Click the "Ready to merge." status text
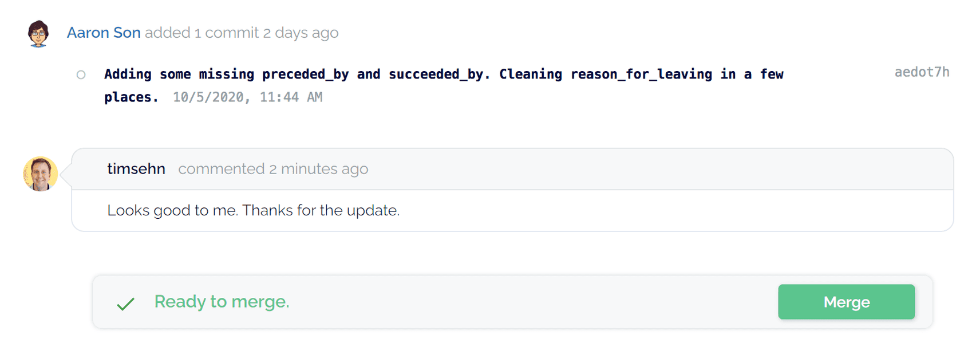This screenshot has height=362, width=980. click(x=222, y=301)
